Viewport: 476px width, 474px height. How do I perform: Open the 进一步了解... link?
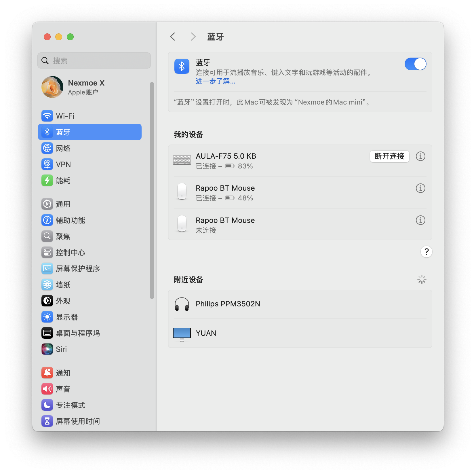(x=216, y=81)
